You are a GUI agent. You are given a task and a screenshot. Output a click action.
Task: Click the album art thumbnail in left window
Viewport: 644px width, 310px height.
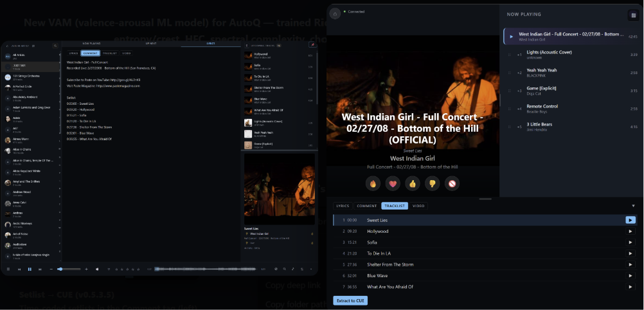[280, 188]
